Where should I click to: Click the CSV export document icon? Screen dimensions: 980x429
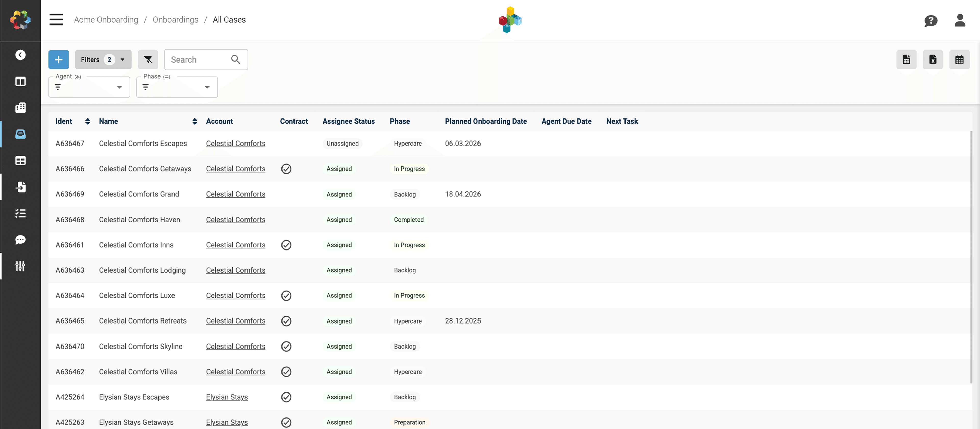tap(906, 59)
